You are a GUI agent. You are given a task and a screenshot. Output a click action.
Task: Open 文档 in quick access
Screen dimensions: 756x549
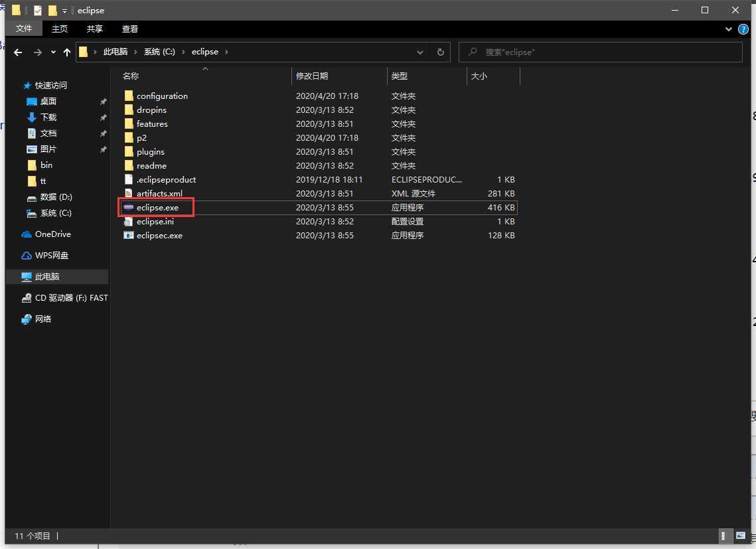41,133
